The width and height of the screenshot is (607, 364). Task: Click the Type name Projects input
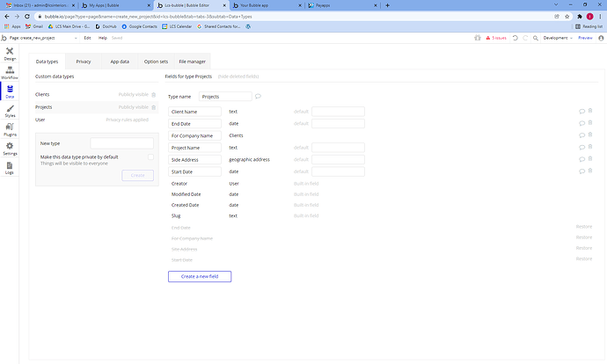coord(225,97)
